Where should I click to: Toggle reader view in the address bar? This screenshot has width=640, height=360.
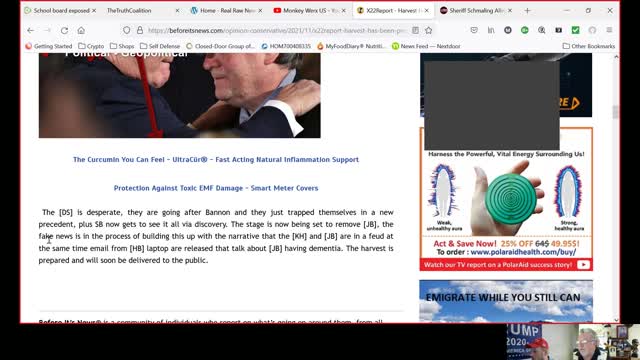[x=416, y=30]
